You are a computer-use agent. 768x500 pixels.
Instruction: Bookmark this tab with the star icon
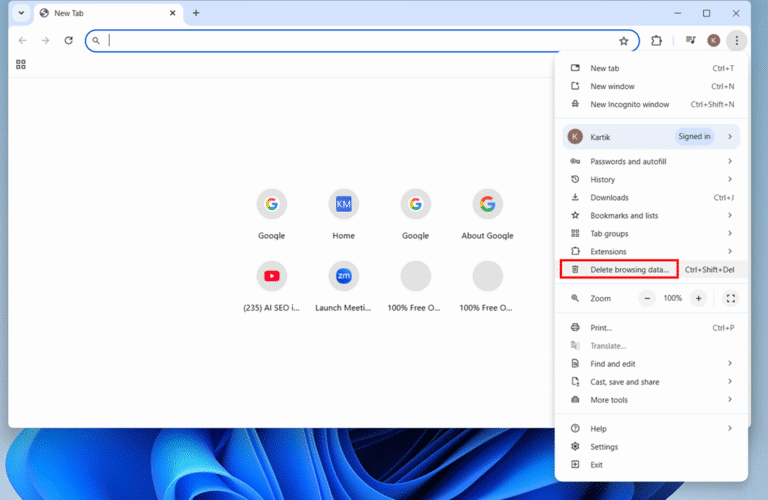[x=624, y=41]
